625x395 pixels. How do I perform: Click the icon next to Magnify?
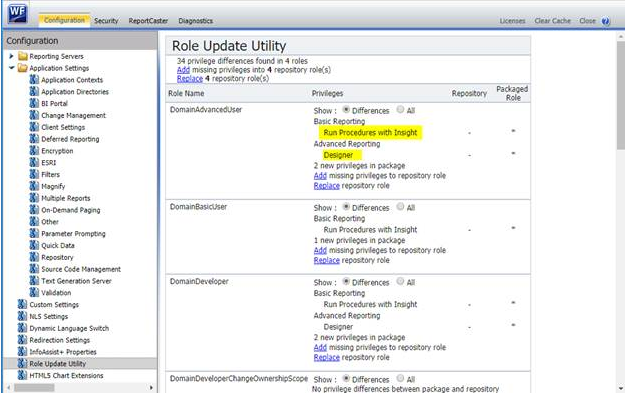(x=34, y=186)
